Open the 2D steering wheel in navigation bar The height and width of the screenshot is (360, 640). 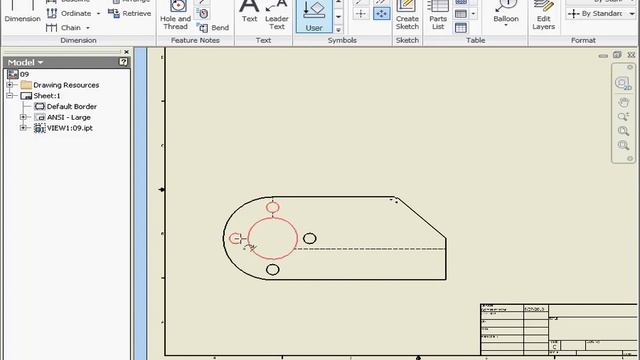point(623,83)
